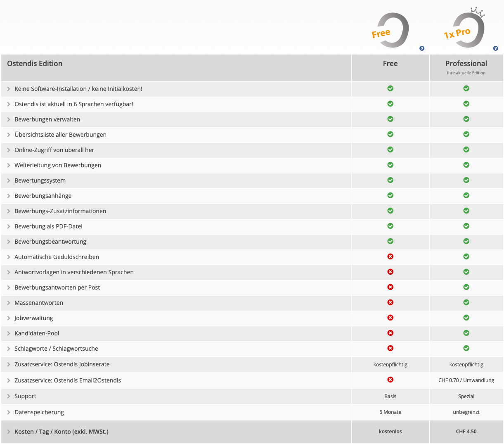The image size is (504, 444).
Task: Click Professional checkmark for Bewertungssystem
Action: (x=466, y=180)
